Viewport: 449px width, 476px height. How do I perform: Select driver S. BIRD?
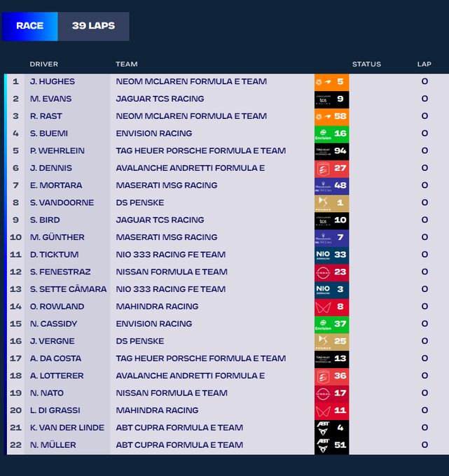coord(45,220)
